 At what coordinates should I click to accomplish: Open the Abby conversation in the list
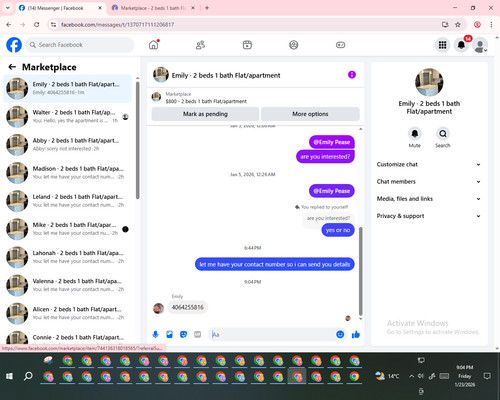(67, 145)
